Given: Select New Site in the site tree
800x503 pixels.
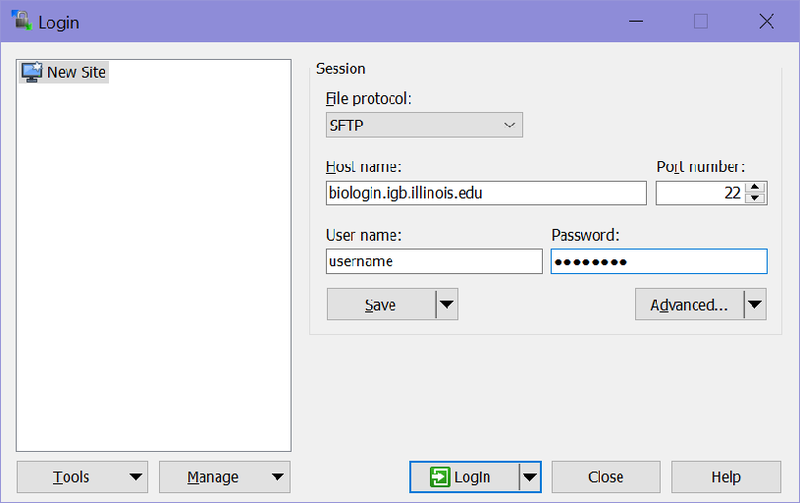Looking at the screenshot, I should 76,72.
